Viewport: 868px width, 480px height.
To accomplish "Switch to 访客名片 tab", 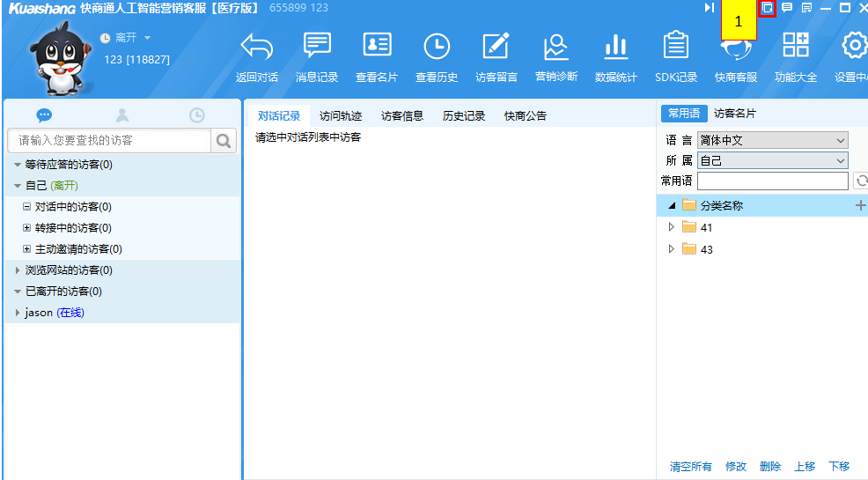I will (x=734, y=114).
